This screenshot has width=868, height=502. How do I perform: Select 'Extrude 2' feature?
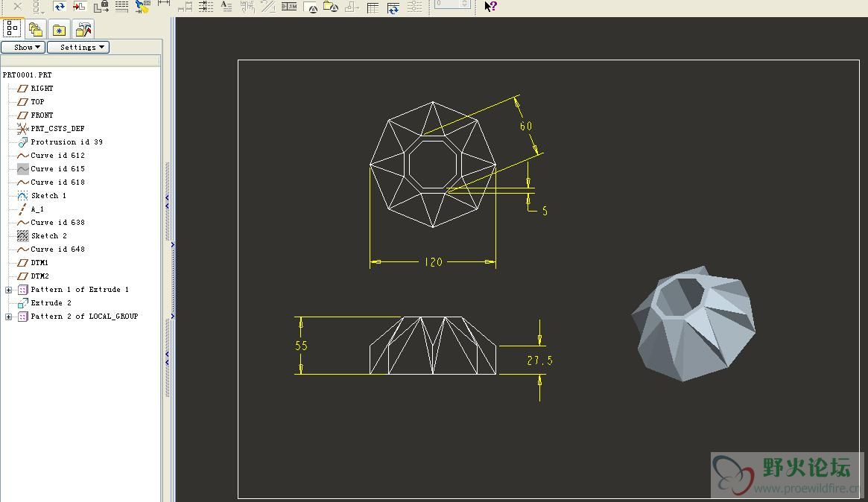(51, 303)
